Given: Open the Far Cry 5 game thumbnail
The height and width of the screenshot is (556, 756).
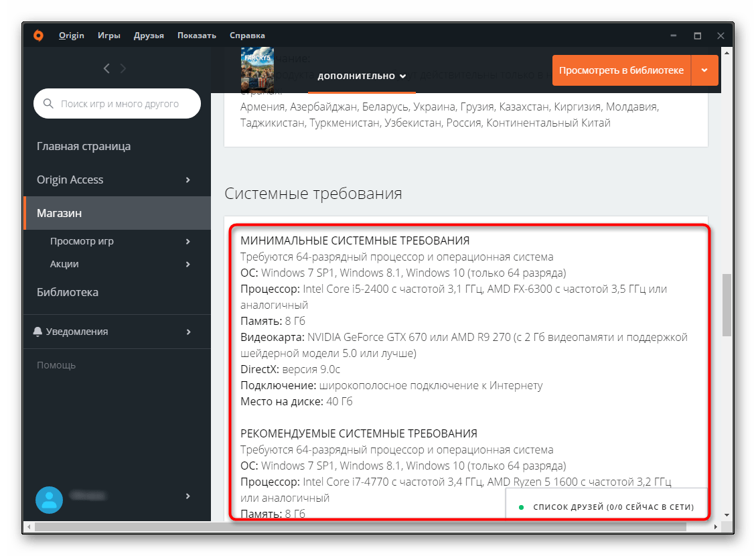Looking at the screenshot, I should pos(257,69).
